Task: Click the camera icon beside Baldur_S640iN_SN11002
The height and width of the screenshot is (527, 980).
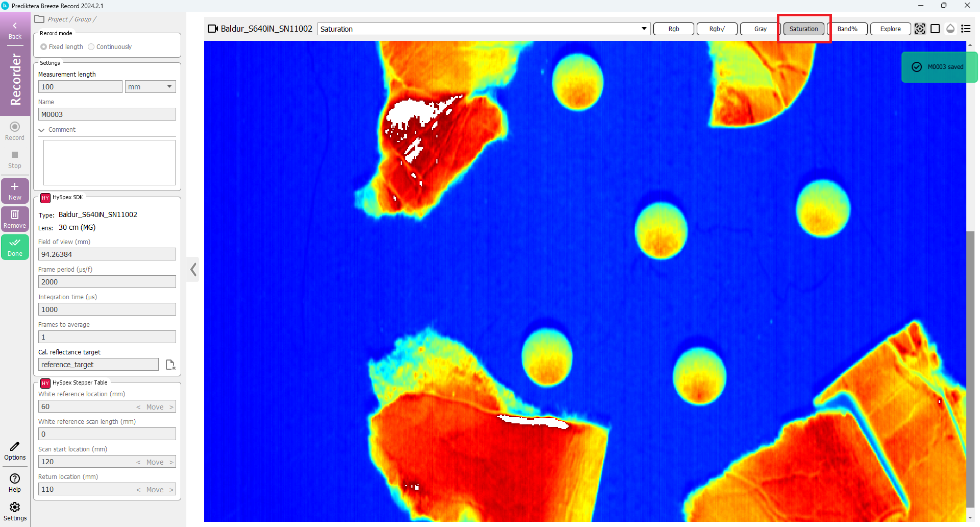Action: coord(213,29)
